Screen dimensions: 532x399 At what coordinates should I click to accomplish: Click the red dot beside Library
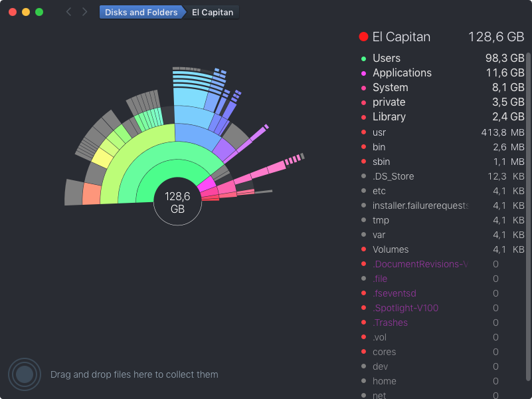tap(363, 117)
